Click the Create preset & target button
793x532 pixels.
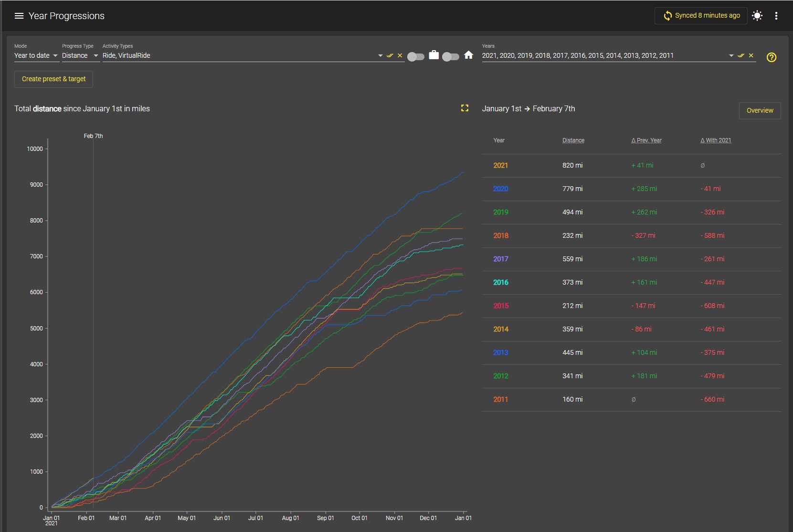tap(54, 79)
